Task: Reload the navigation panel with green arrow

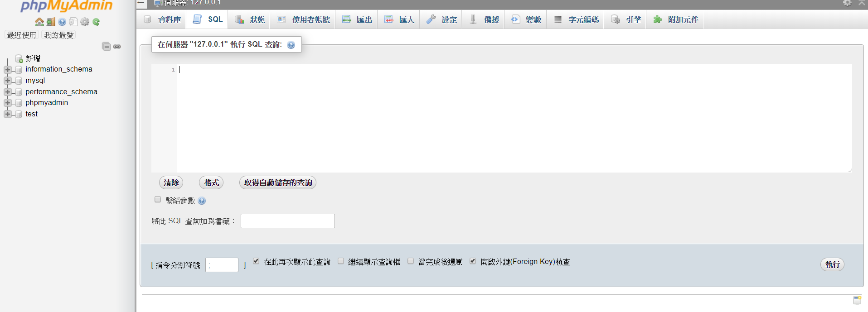Action: (96, 22)
